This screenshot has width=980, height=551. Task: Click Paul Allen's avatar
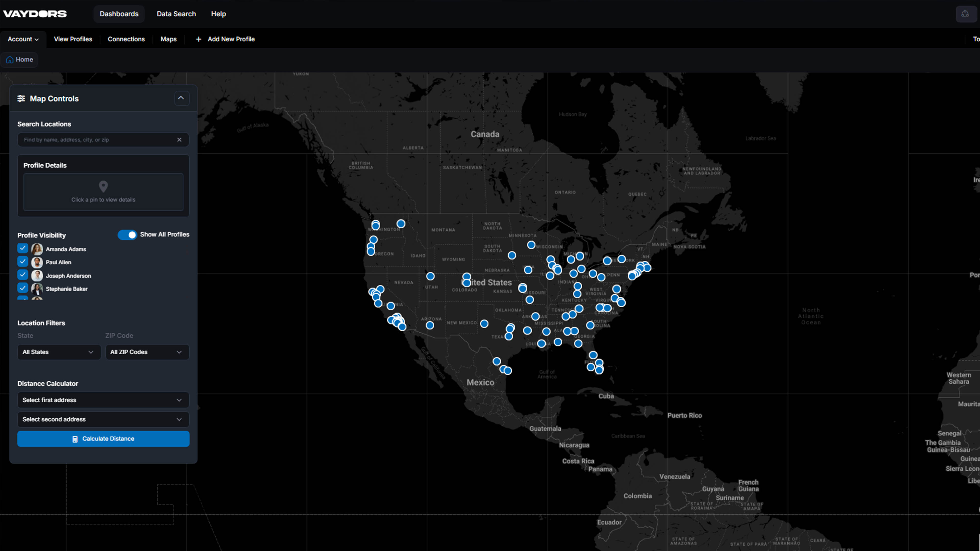tap(37, 262)
